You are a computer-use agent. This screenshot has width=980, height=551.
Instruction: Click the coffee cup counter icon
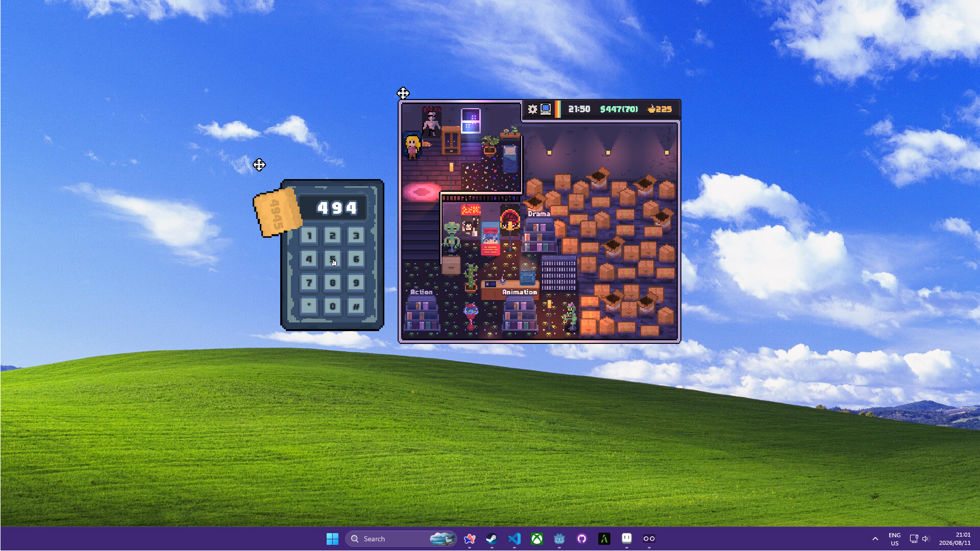pos(651,109)
